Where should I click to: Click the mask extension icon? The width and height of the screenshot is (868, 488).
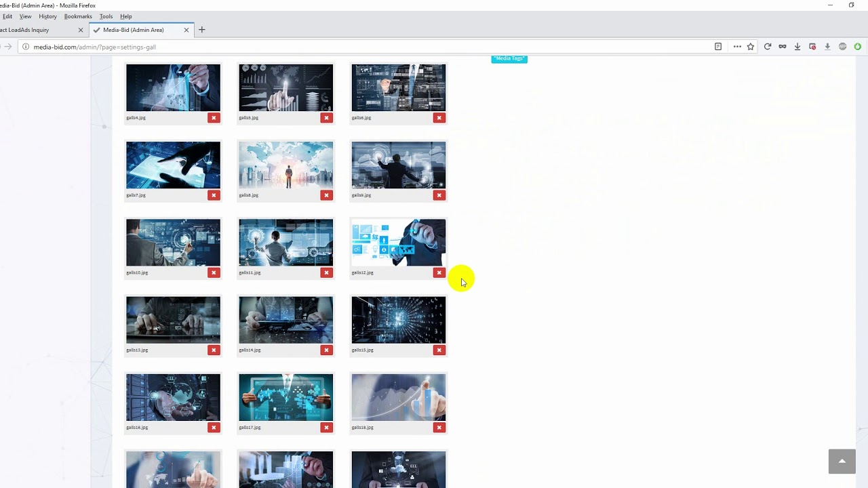pyautogui.click(x=783, y=47)
